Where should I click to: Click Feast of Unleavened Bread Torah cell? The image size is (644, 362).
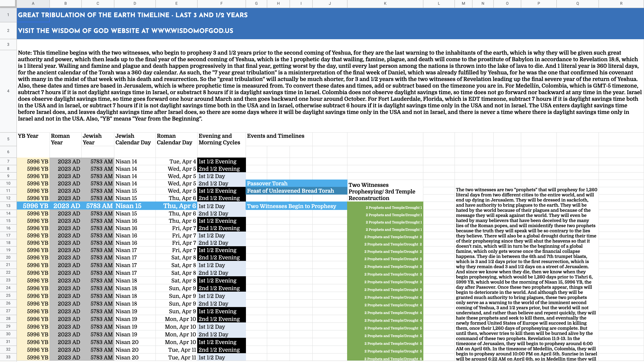[297, 191]
